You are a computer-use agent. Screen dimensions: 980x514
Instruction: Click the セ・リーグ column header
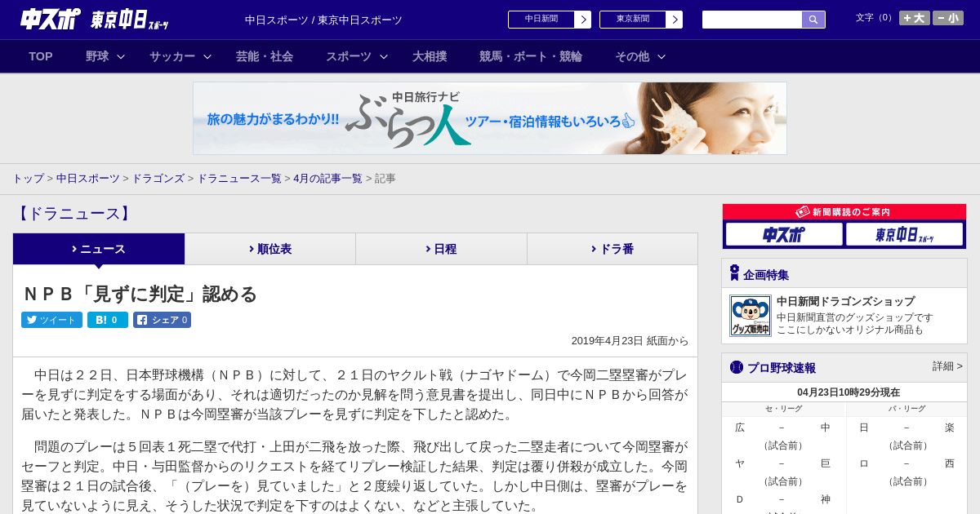(x=782, y=409)
